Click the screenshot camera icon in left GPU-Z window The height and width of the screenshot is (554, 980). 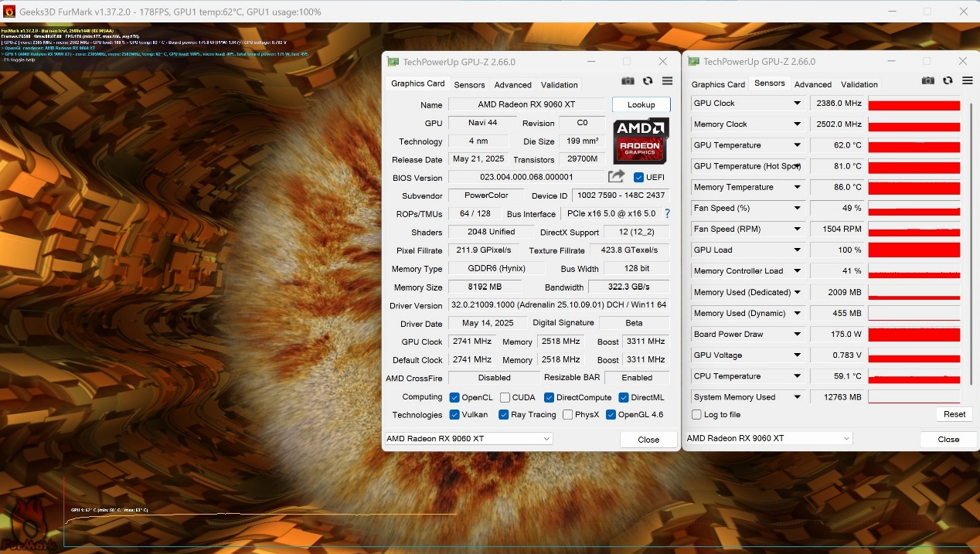[628, 81]
